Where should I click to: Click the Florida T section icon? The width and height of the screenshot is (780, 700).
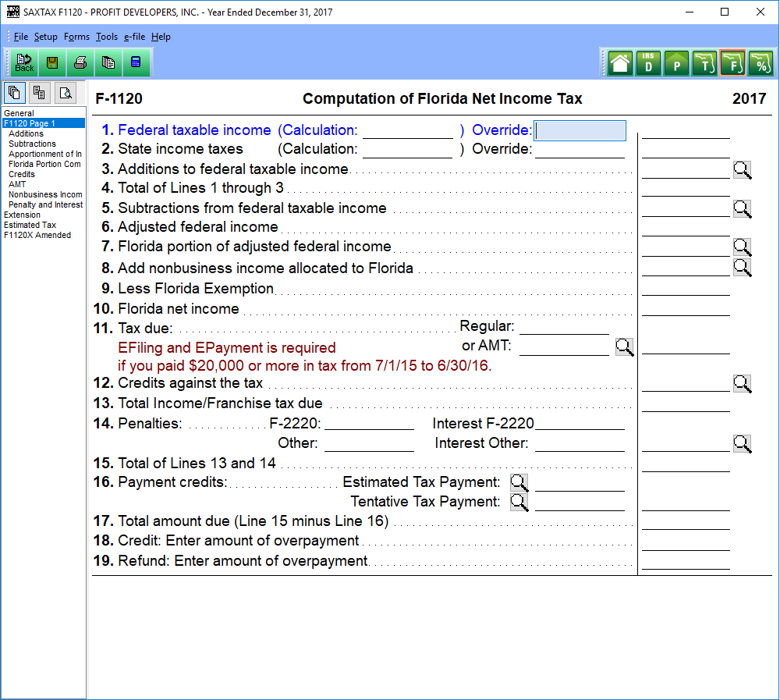click(x=704, y=63)
